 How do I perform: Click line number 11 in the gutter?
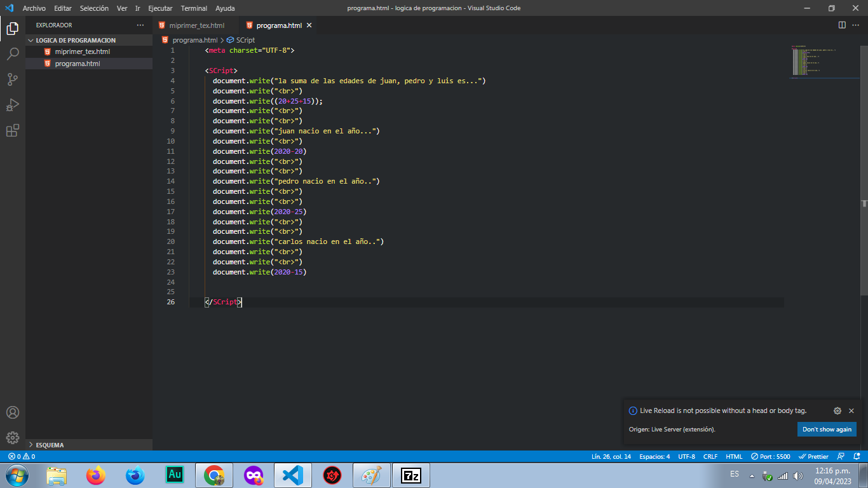tap(170, 151)
